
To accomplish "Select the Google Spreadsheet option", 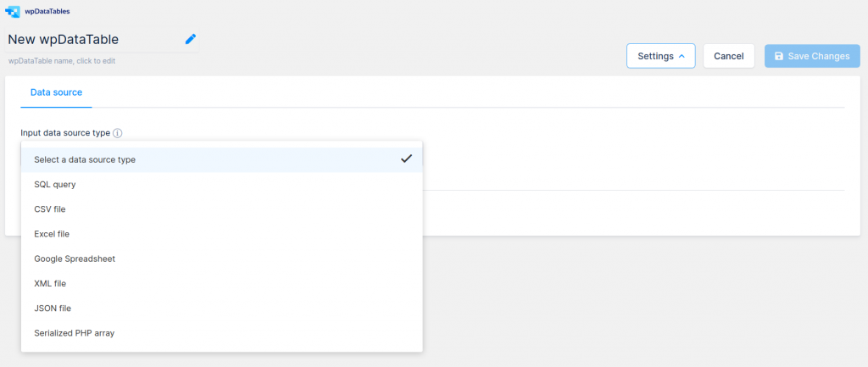I will point(75,259).
